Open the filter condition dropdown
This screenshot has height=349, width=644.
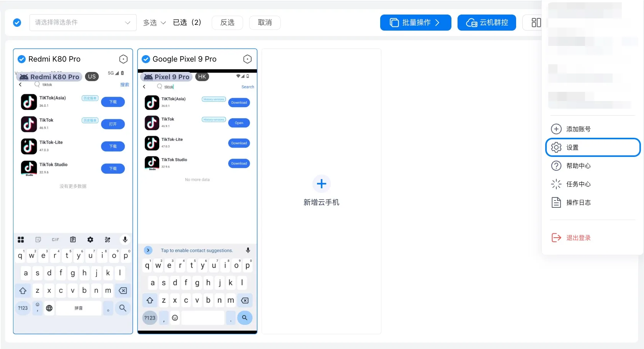coord(83,23)
